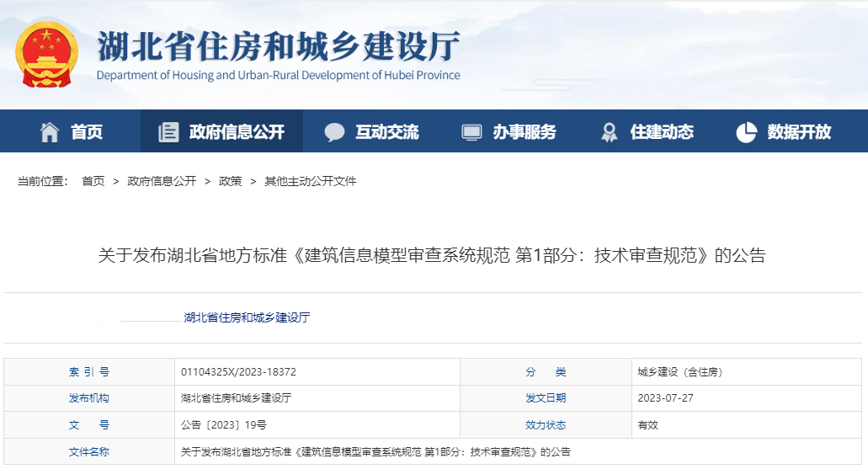Click the pie chart icon beside 数据开放
Screen dimensions: 868x469
pos(746,132)
